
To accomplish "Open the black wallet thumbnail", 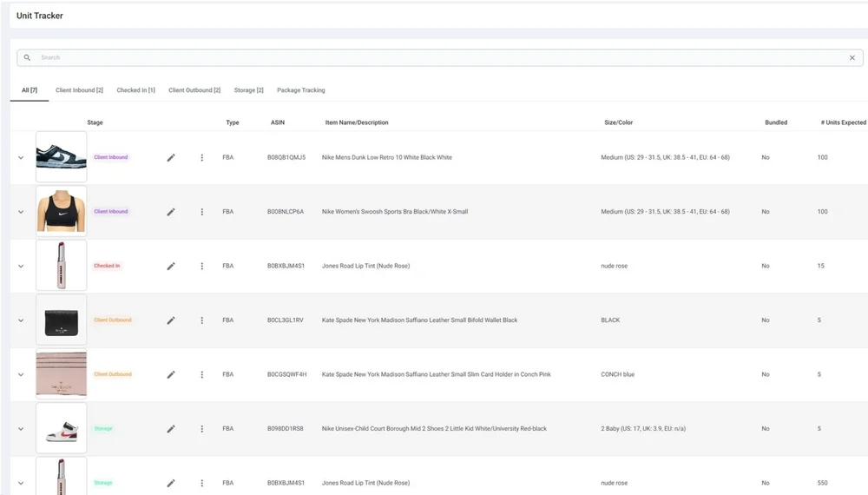I will (x=62, y=320).
